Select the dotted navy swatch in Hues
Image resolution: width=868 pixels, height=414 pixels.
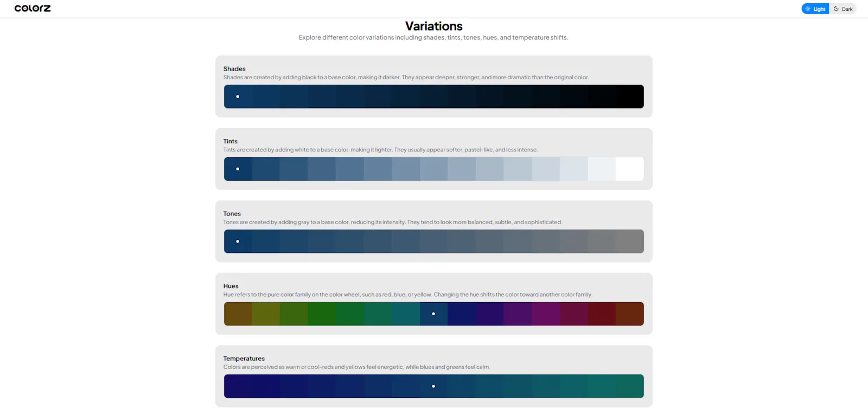(433, 314)
